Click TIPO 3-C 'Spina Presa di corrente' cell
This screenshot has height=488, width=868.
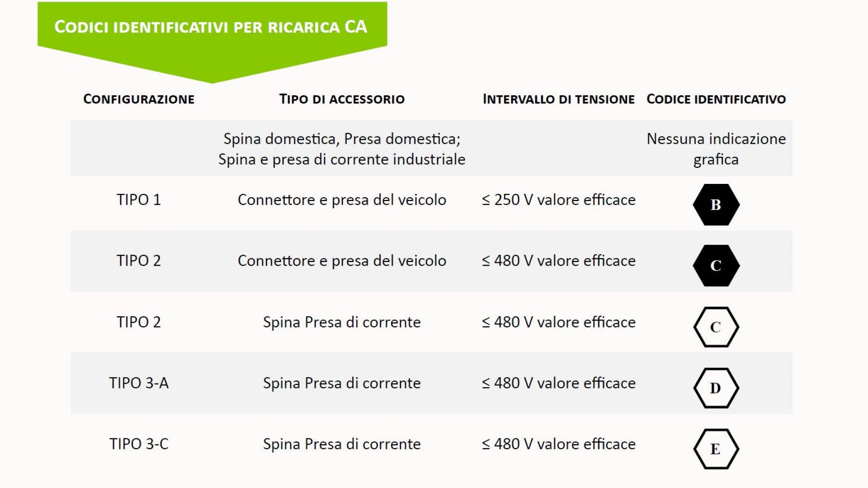[x=342, y=444]
